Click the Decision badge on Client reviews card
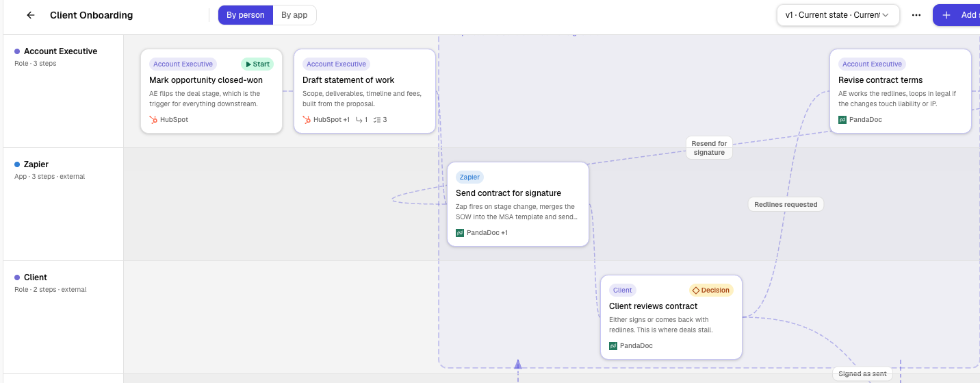980x383 pixels. coord(711,290)
